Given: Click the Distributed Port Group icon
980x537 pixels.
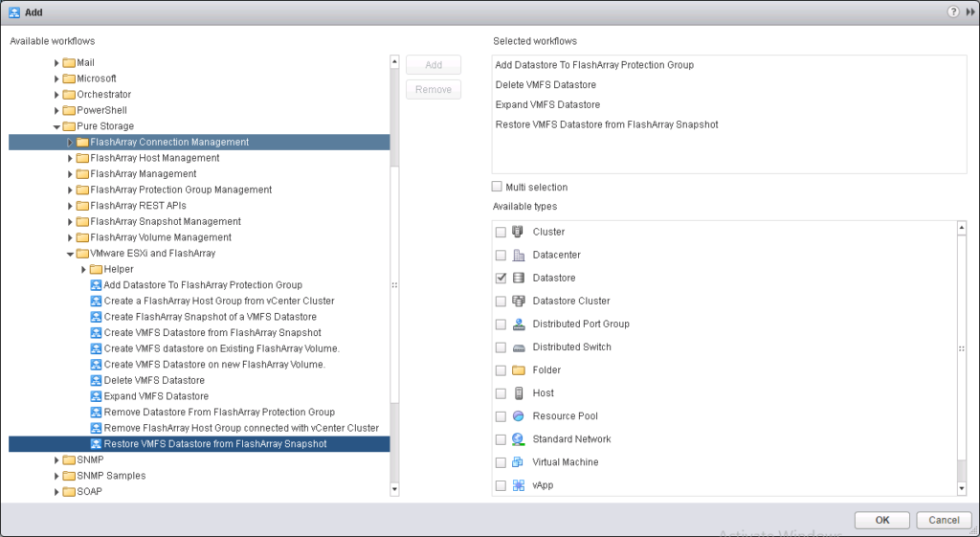Looking at the screenshot, I should pyautogui.click(x=518, y=324).
